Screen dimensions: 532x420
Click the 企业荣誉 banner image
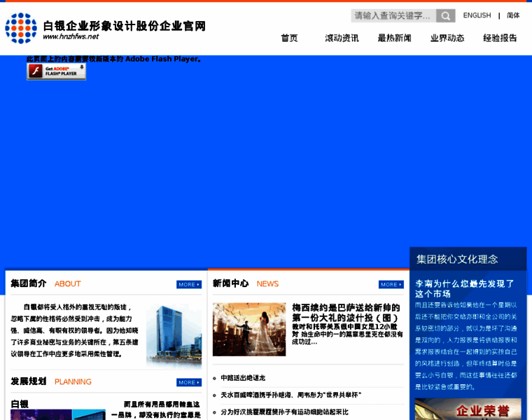coord(468,409)
